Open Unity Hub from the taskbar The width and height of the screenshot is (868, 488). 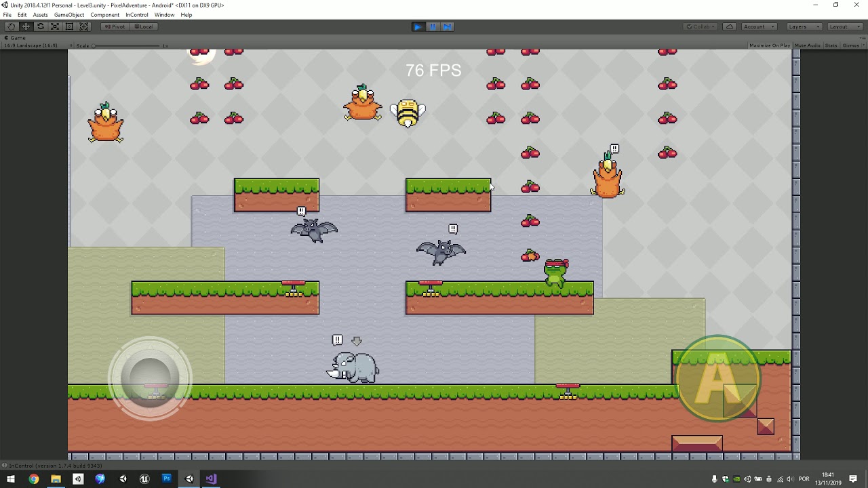[x=78, y=479]
